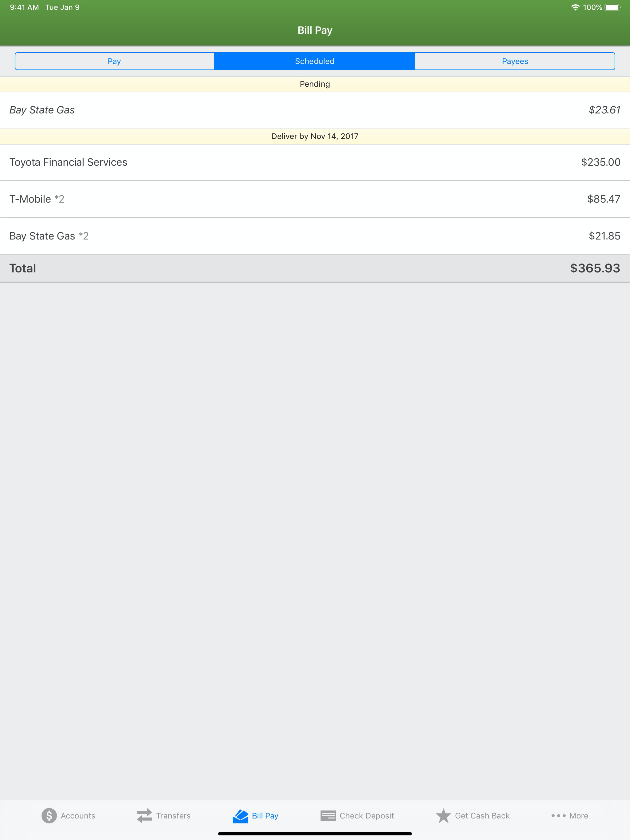Open the Bay State Gas *2 payment
The width and height of the screenshot is (630, 840).
(315, 236)
